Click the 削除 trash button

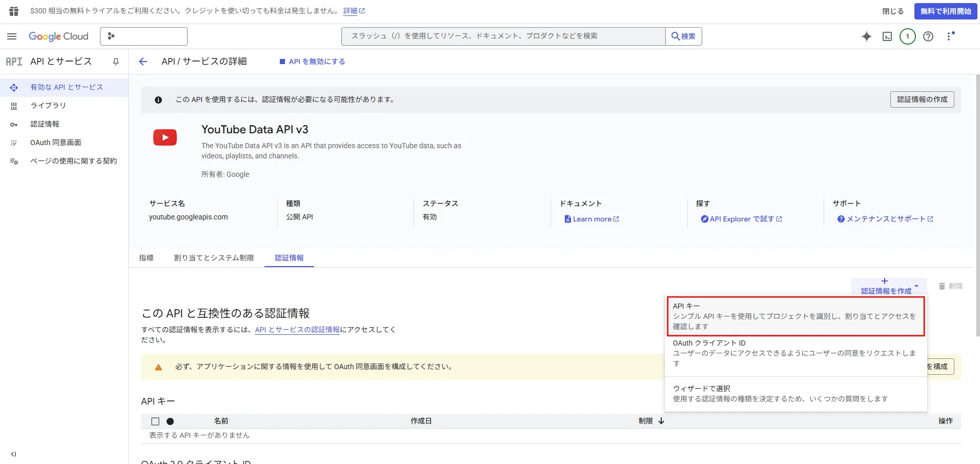click(951, 286)
